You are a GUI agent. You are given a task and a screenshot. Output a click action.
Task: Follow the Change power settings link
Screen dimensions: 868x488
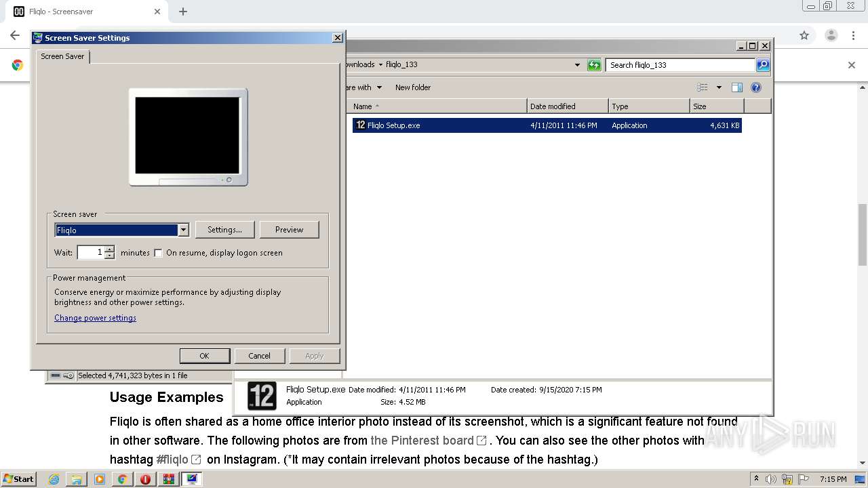[x=95, y=318]
